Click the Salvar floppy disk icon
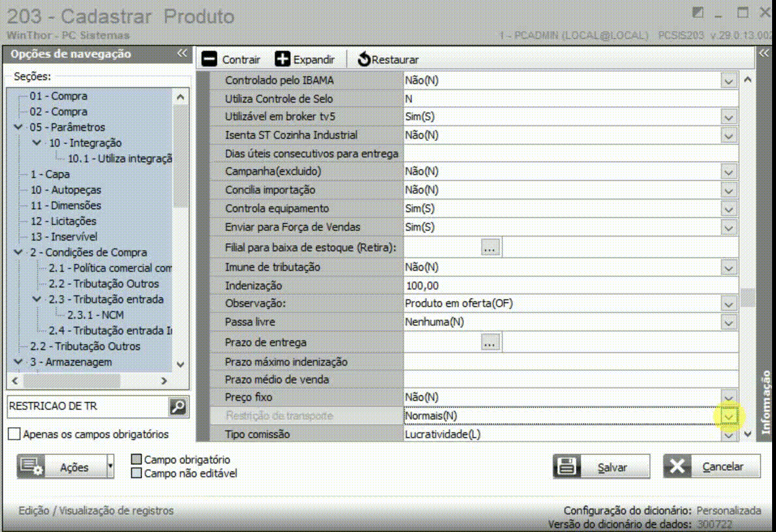The height and width of the screenshot is (532, 776). [567, 467]
